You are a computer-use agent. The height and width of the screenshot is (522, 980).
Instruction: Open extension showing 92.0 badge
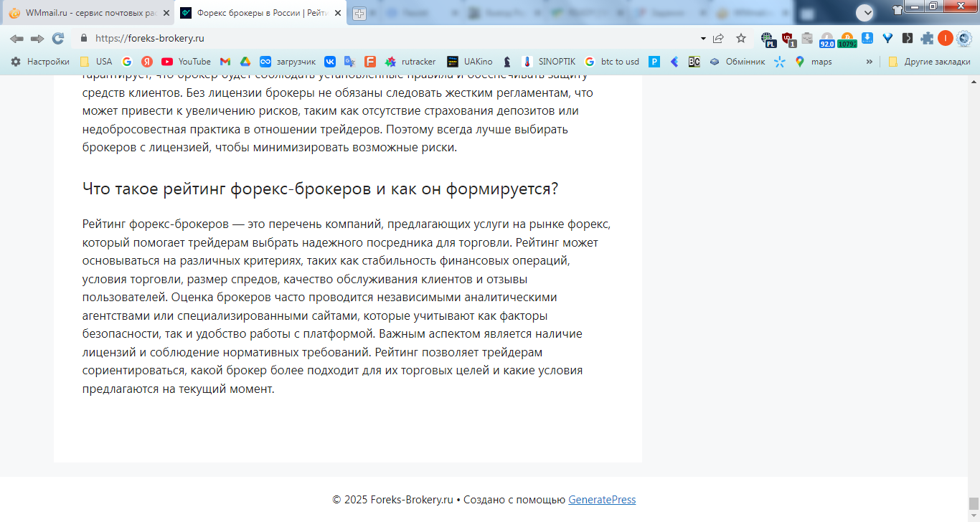827,39
